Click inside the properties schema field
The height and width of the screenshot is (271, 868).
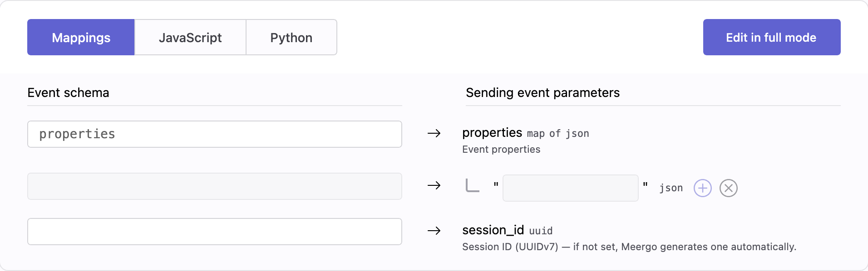[214, 134]
